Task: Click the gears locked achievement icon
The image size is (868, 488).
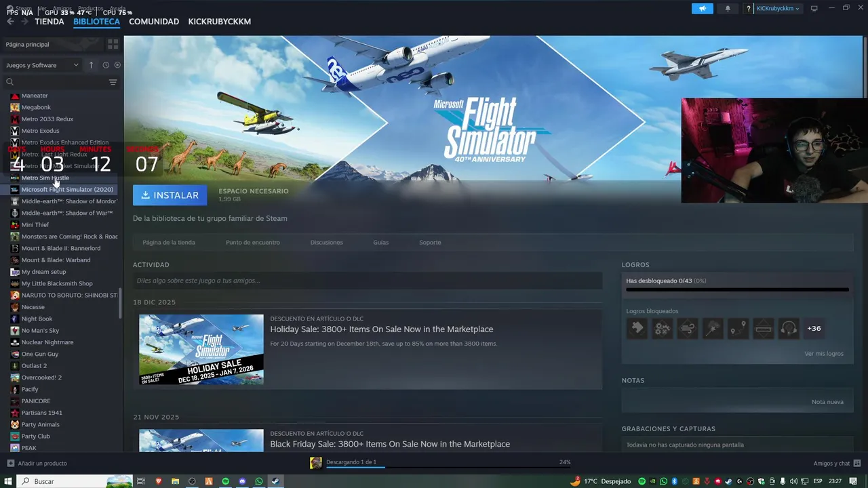Action: [663, 329]
